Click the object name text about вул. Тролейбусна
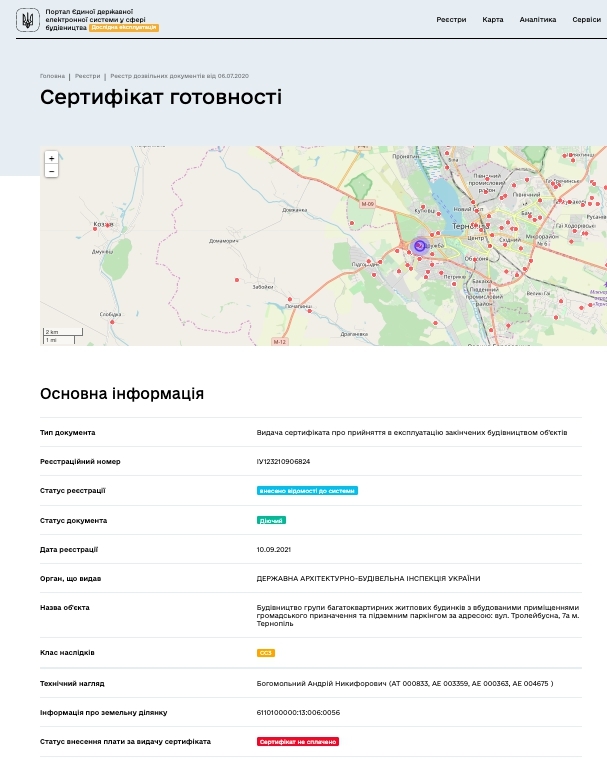Image resolution: width=607 pixels, height=759 pixels. click(x=418, y=615)
